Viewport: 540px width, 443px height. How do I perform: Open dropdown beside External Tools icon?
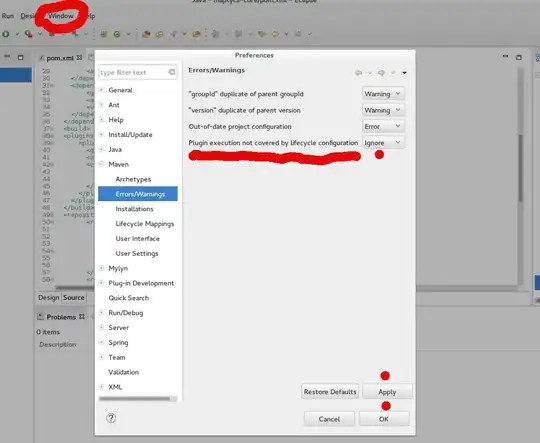[40, 34]
